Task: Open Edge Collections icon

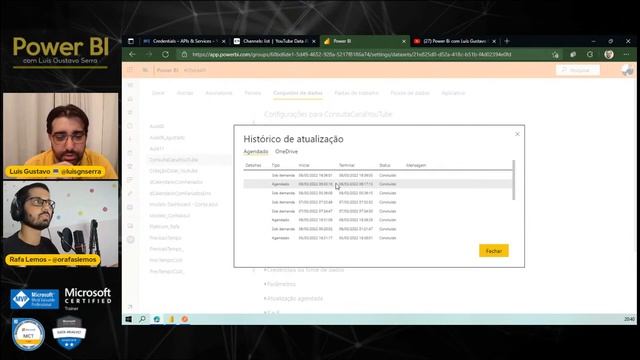Action: pos(573,54)
